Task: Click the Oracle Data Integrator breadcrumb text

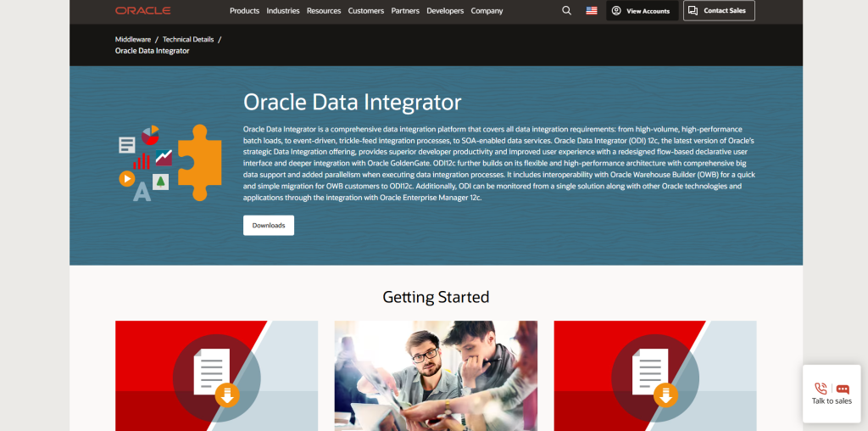Action: tap(153, 50)
